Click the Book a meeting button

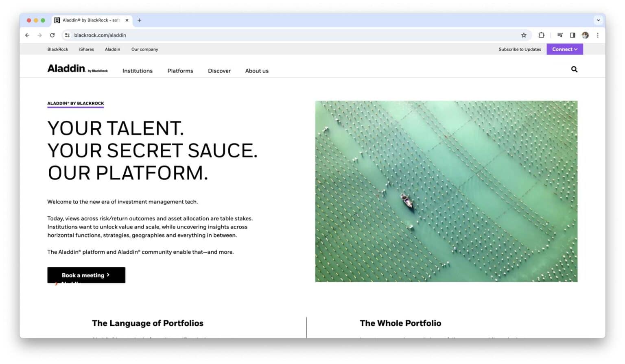(86, 275)
